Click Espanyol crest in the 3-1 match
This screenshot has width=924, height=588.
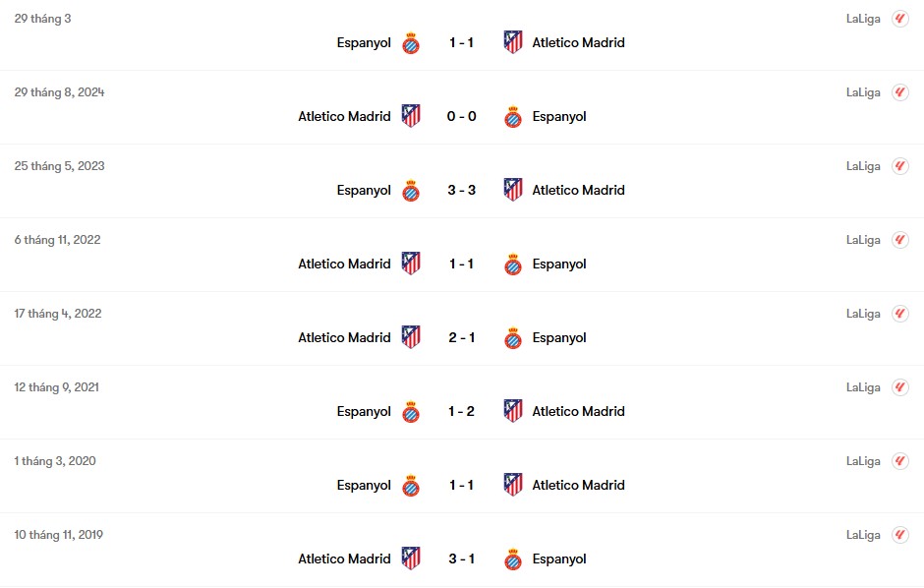coord(513,559)
